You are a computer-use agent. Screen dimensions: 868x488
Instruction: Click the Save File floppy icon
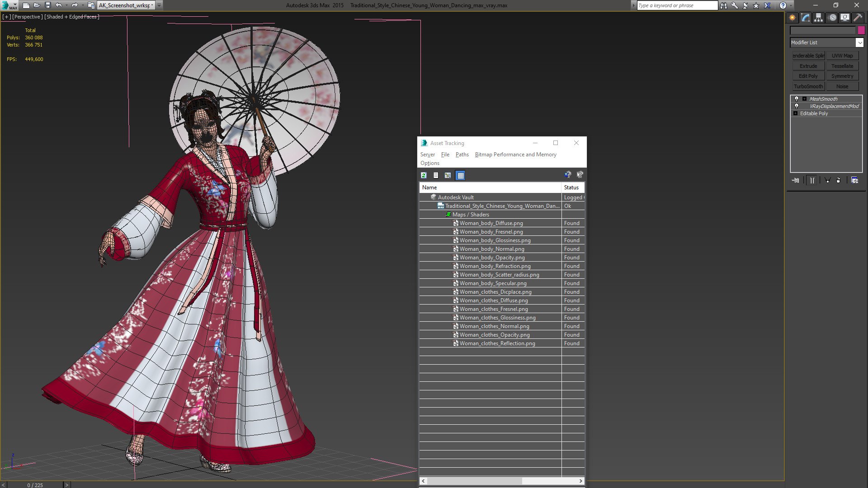(47, 5)
